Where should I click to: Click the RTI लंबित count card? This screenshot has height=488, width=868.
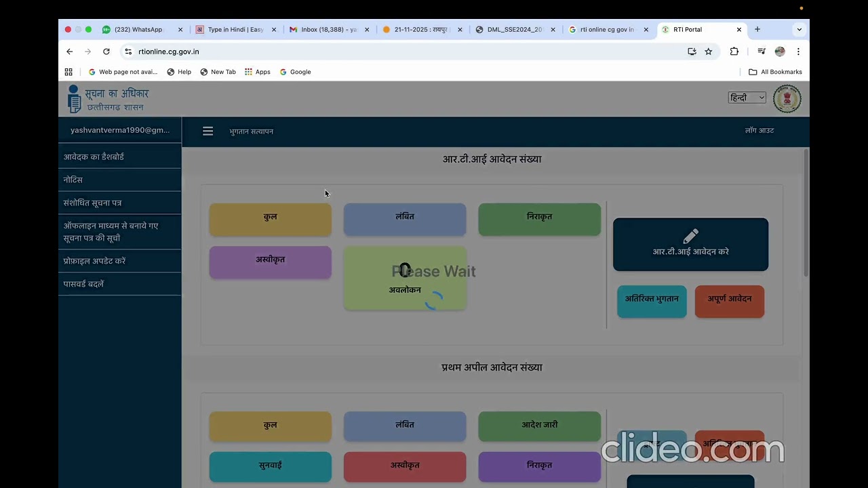pyautogui.click(x=405, y=220)
